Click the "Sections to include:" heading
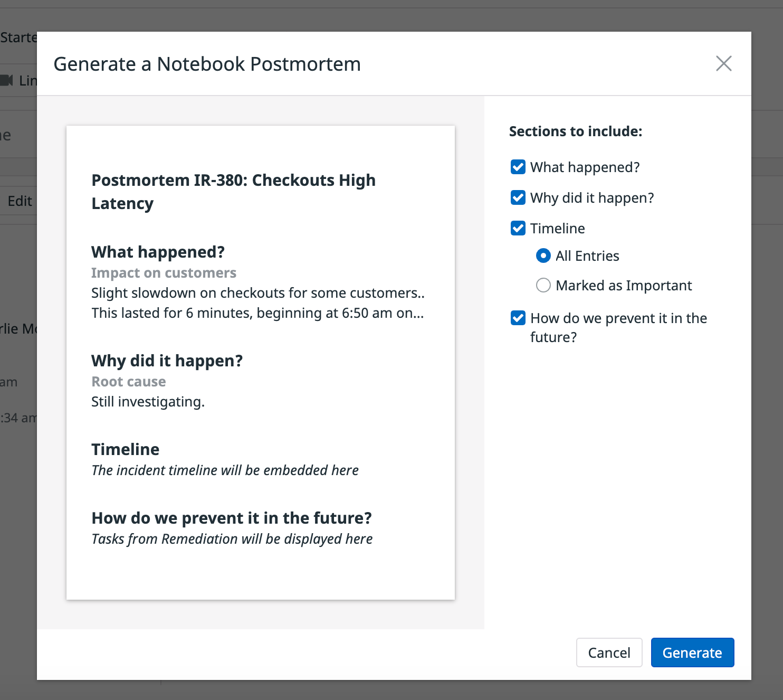This screenshot has width=783, height=700. click(x=575, y=131)
